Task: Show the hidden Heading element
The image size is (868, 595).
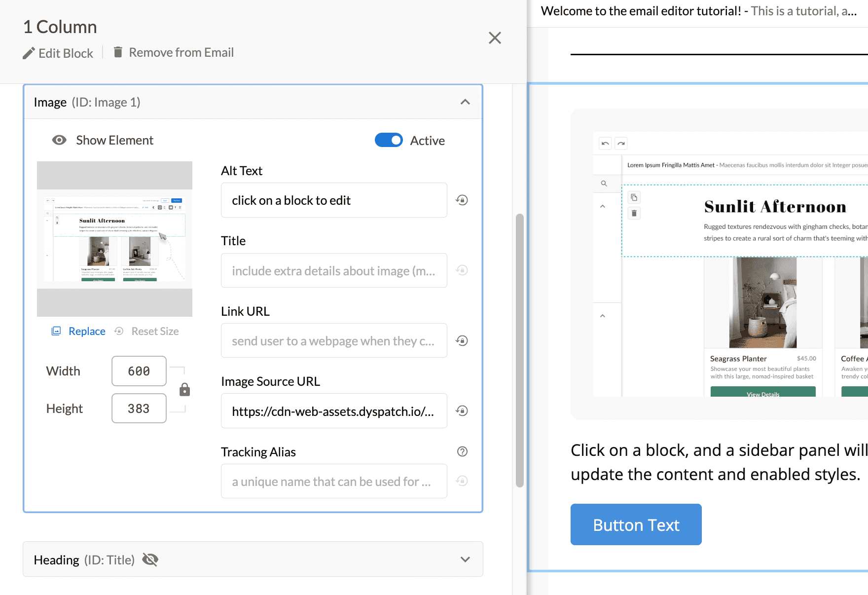Action: pyautogui.click(x=150, y=559)
